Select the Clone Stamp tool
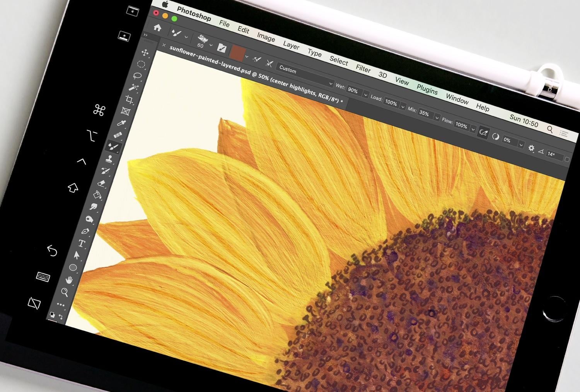 point(109,159)
